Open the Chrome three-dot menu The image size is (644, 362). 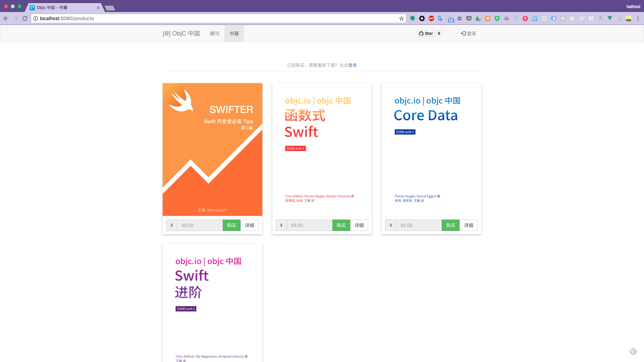point(638,18)
